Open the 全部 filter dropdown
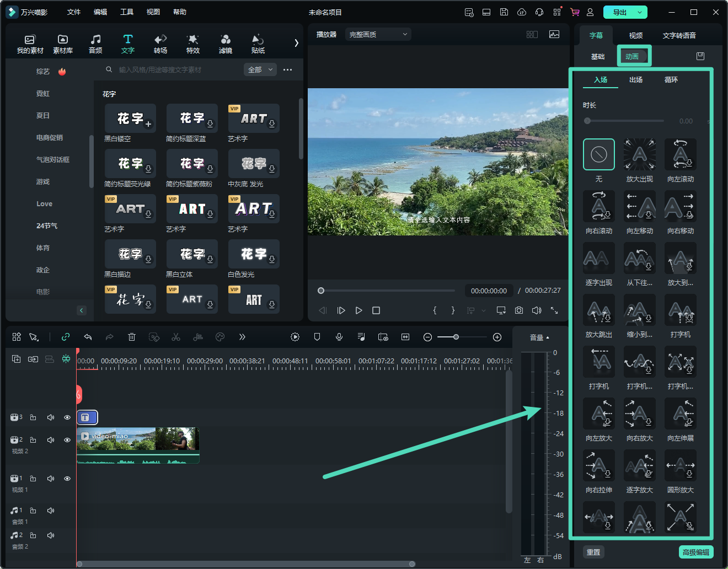 (x=260, y=69)
